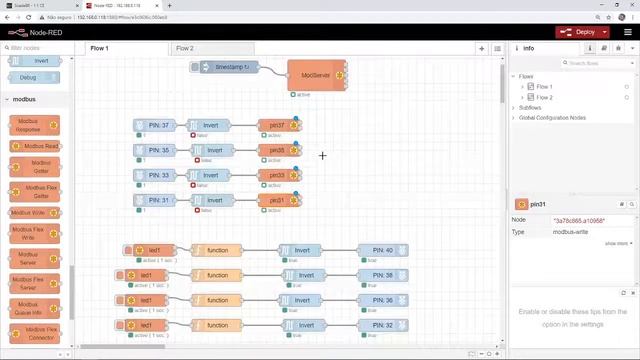Open the Help book sidebar tab

point(604,48)
